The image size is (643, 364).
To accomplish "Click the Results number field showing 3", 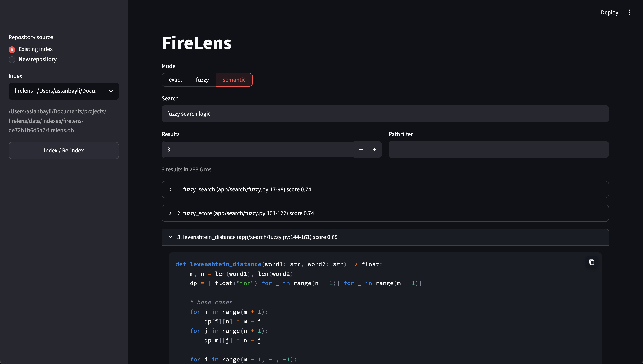I will (258, 149).
